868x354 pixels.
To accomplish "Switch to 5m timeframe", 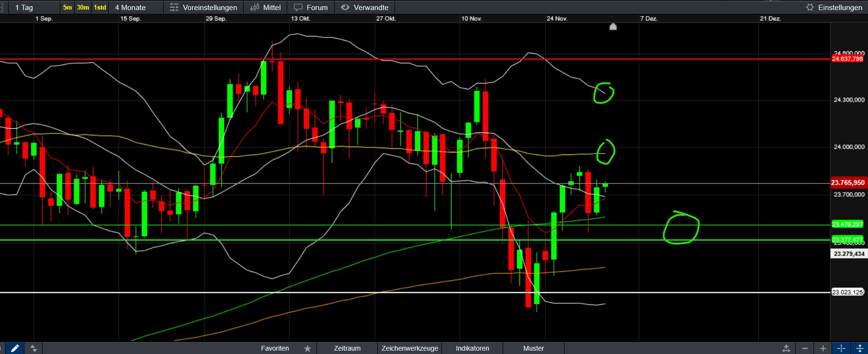I will pyautogui.click(x=67, y=7).
